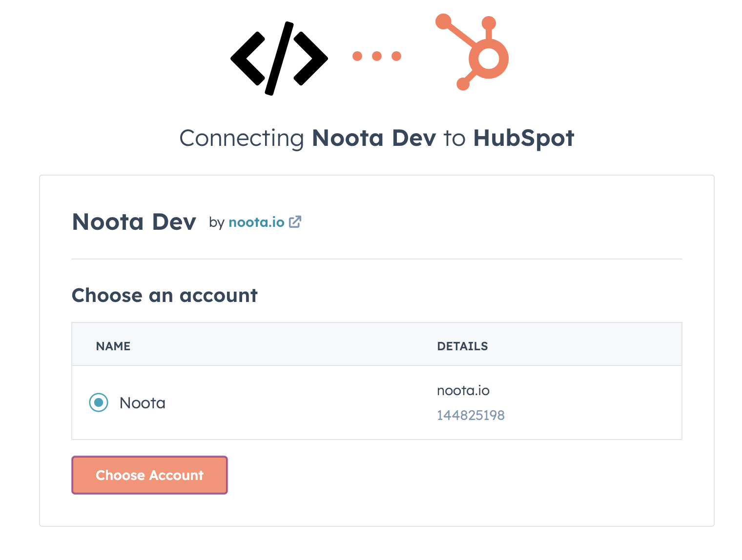Open the external link icon beside noota.io
The width and height of the screenshot is (742, 560).
(295, 222)
